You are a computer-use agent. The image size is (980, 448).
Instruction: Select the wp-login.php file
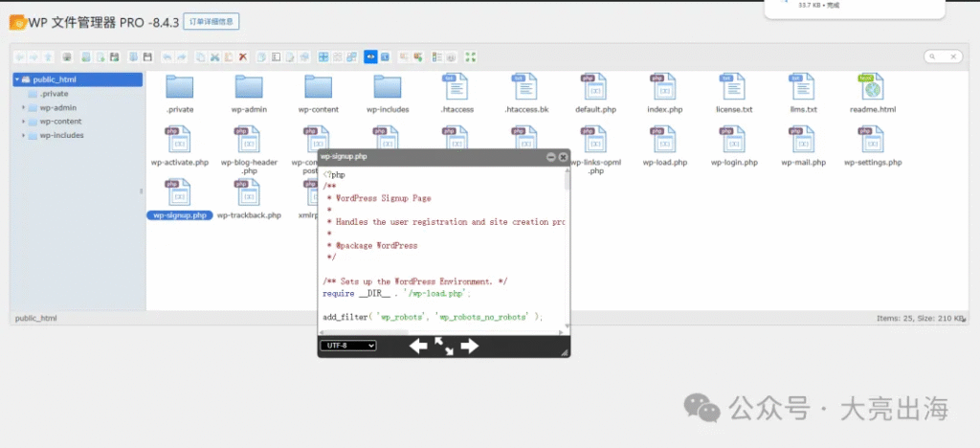pyautogui.click(x=734, y=146)
